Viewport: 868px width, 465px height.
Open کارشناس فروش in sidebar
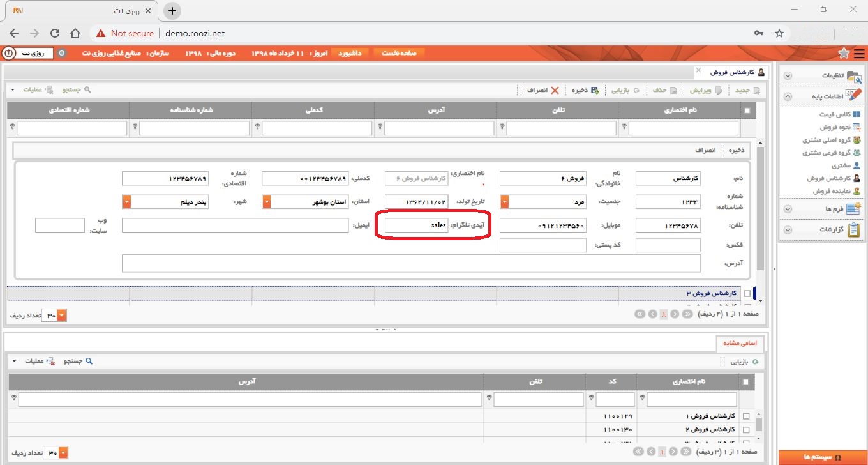[834, 178]
